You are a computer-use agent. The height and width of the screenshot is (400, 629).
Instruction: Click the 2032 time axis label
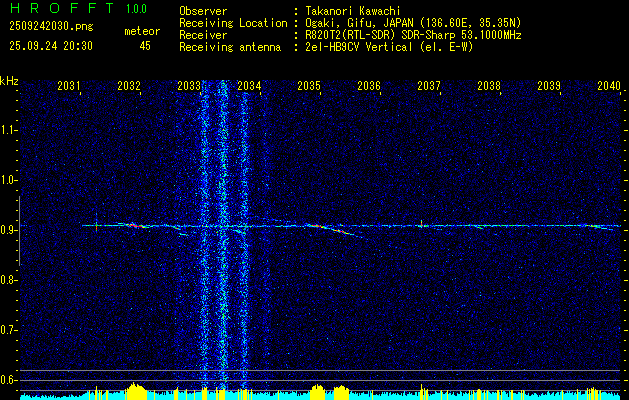129,86
